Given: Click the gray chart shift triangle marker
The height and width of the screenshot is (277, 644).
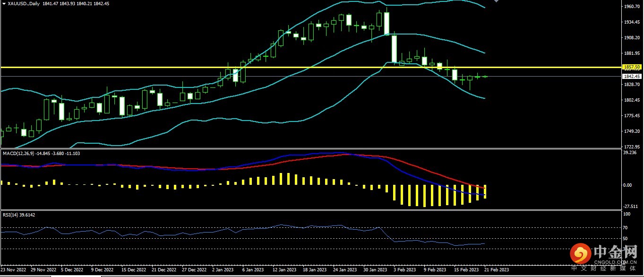Looking at the screenshot, I should click(x=496, y=1).
